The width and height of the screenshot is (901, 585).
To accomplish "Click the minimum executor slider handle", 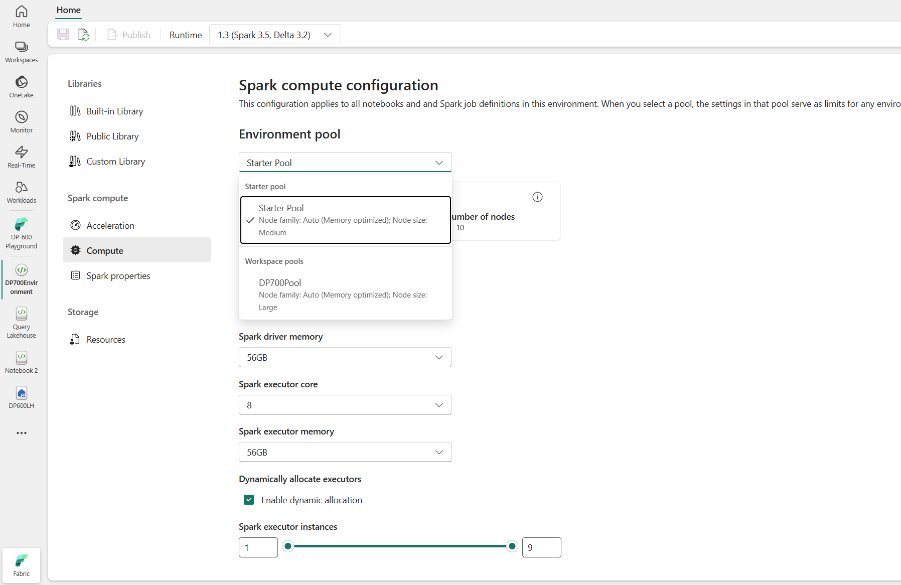I will 288,546.
